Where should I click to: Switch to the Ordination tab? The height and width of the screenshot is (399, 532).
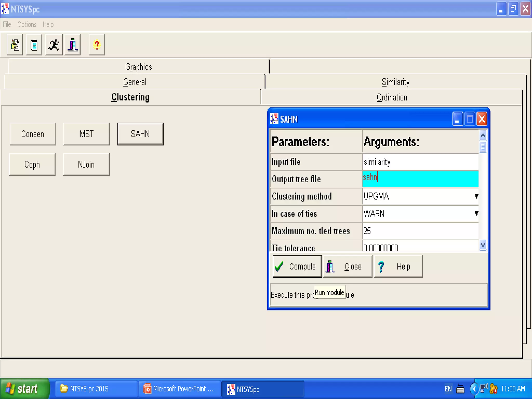point(392,97)
